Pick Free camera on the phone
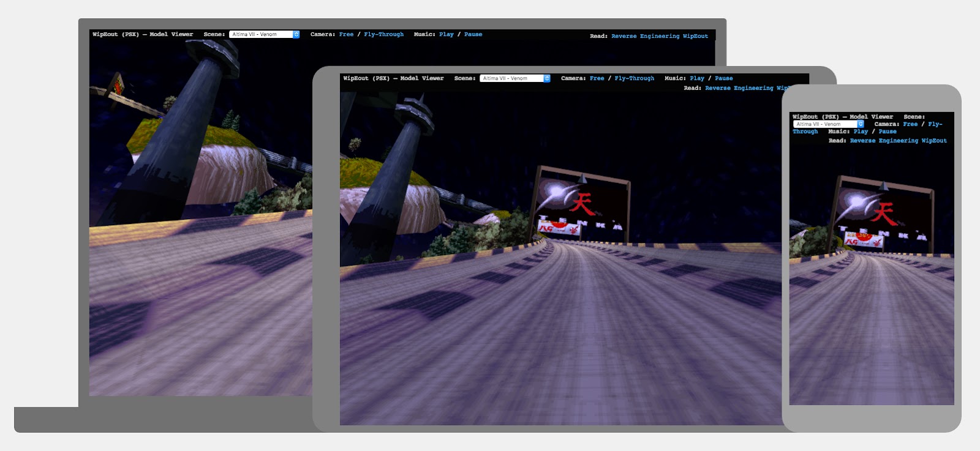The image size is (980, 451). coord(911,124)
